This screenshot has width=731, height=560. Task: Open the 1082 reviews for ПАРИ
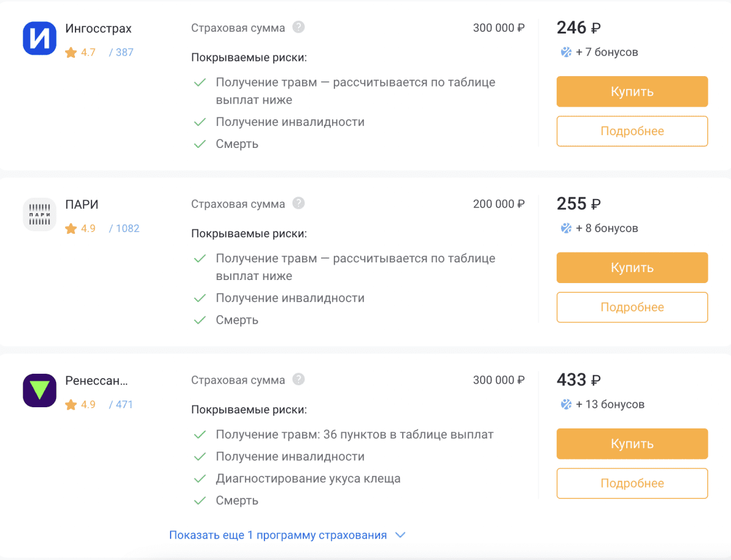(x=124, y=229)
